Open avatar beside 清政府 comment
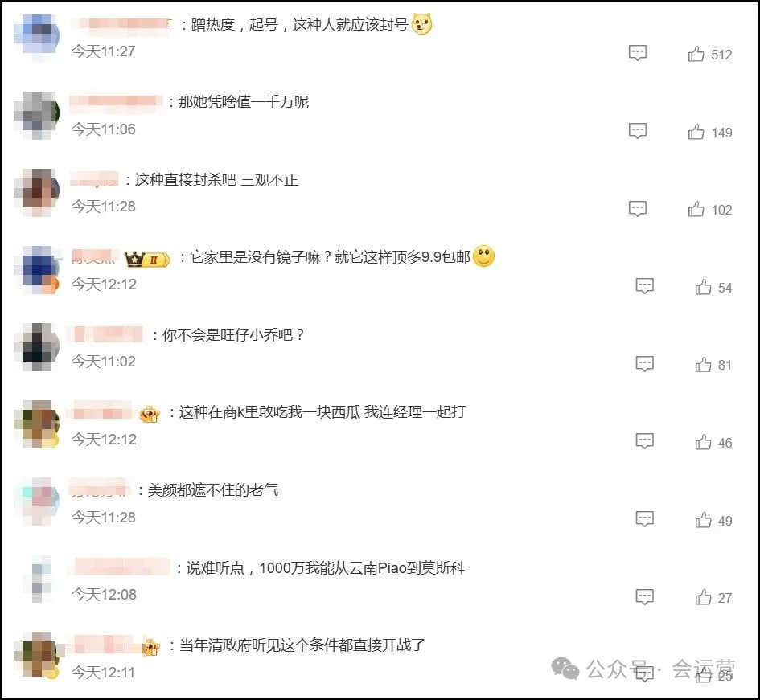This screenshot has height=700, width=760. [x=38, y=655]
